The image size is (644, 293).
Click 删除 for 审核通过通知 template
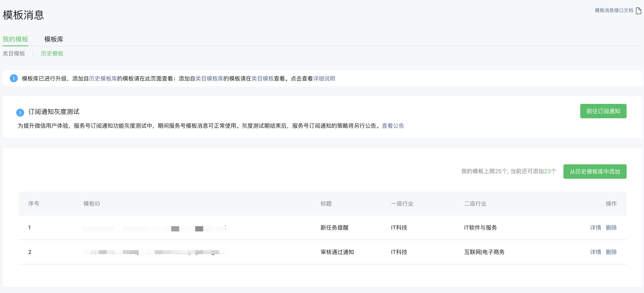click(611, 252)
